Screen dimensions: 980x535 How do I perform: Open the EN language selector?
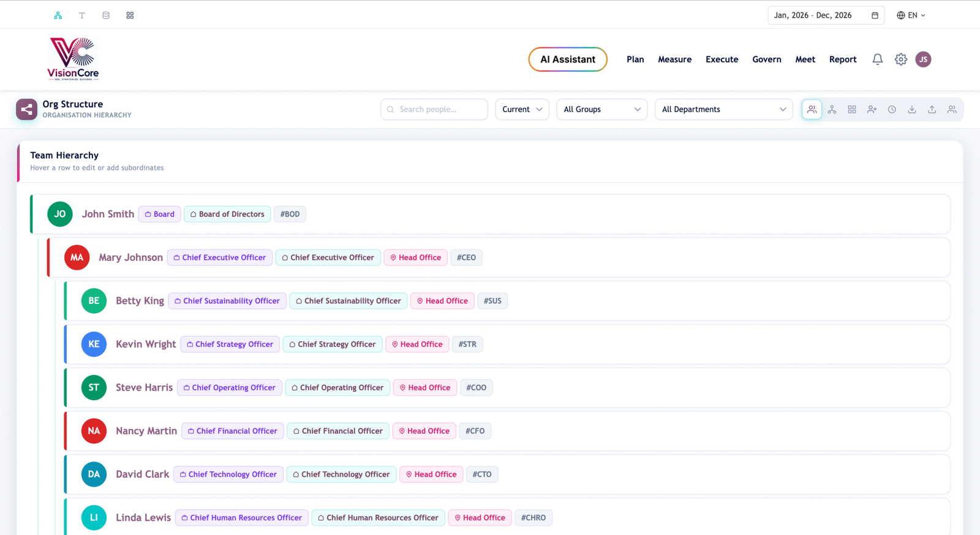(x=911, y=15)
